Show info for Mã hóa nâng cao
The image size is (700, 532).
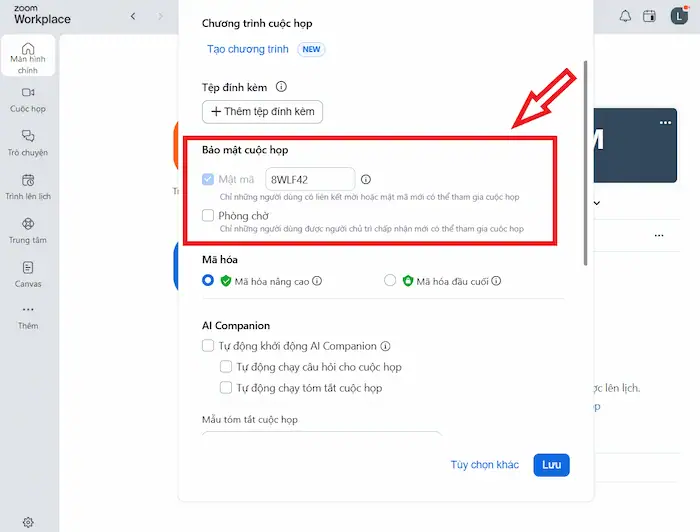(x=317, y=281)
